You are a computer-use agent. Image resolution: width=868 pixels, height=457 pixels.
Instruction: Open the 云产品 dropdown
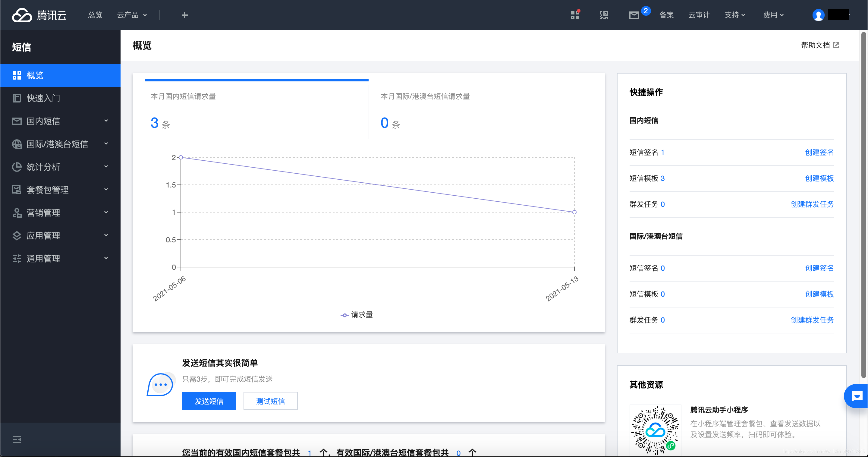tap(131, 15)
